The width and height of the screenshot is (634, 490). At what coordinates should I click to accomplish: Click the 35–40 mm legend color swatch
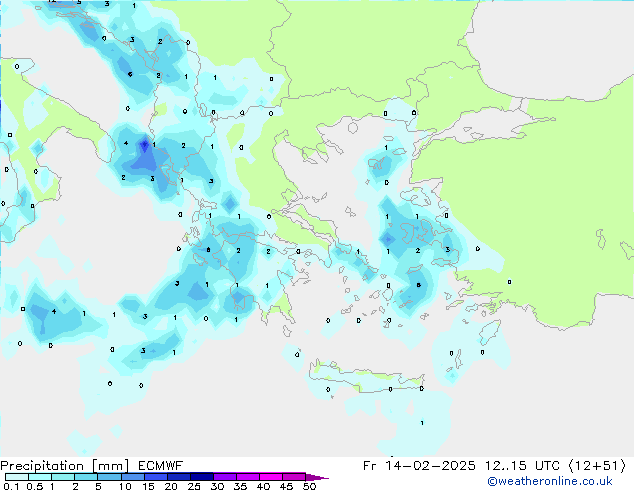point(248,477)
